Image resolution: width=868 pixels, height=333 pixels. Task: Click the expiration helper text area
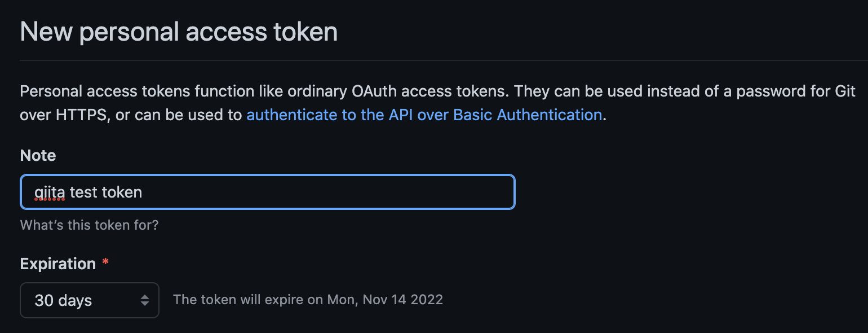tap(308, 300)
